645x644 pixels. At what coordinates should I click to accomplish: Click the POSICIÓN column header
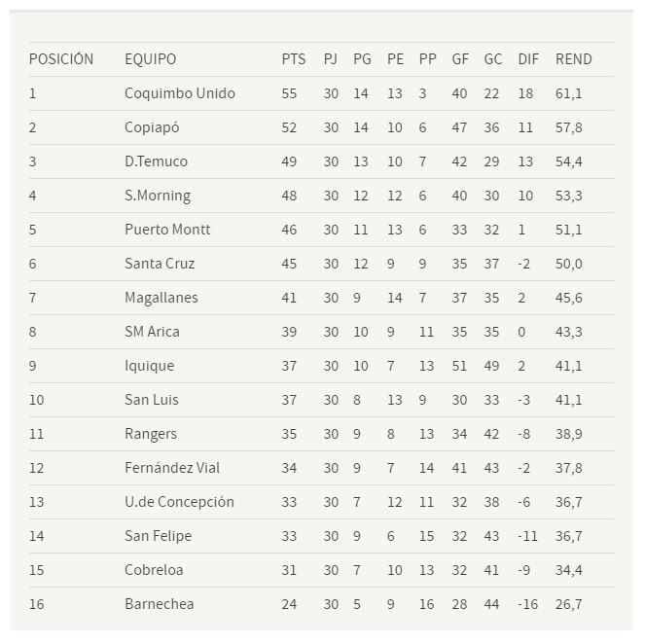(x=61, y=58)
